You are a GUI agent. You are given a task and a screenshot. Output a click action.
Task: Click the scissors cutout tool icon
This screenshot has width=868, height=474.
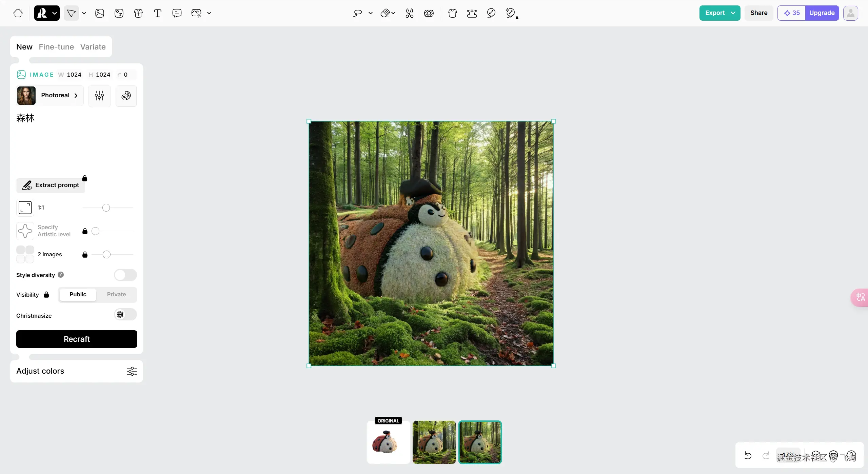pyautogui.click(x=409, y=13)
